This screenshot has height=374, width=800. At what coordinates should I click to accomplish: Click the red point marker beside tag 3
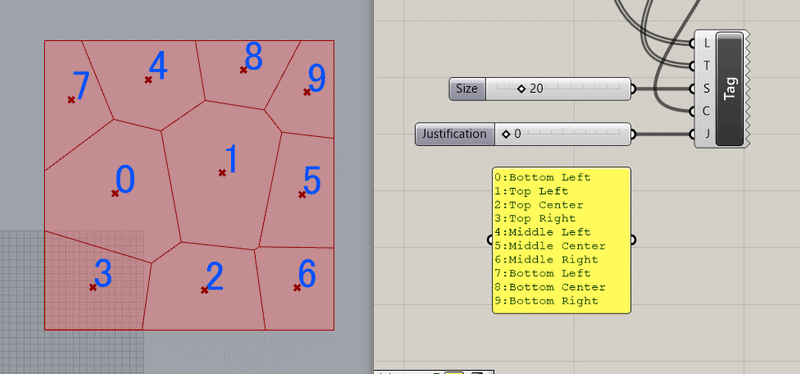coord(93,287)
